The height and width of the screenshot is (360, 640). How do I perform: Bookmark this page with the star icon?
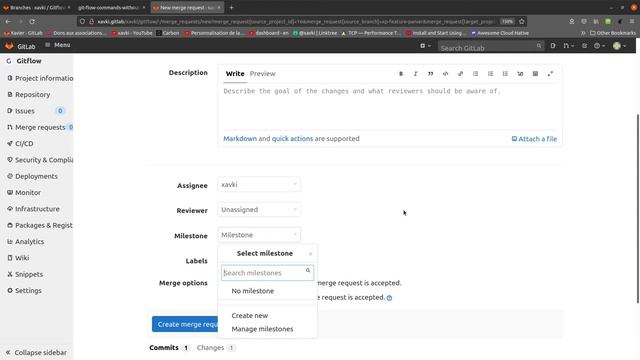(522, 21)
